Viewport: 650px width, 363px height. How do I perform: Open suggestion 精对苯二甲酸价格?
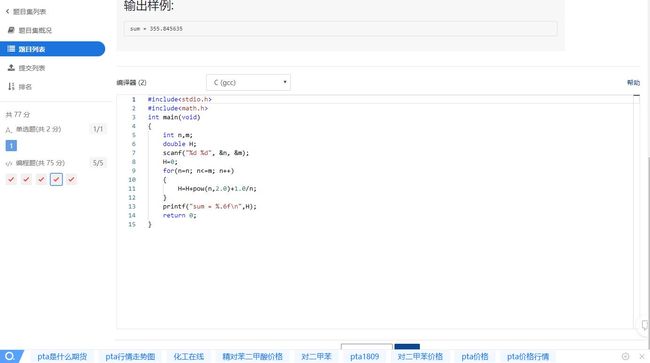252,356
